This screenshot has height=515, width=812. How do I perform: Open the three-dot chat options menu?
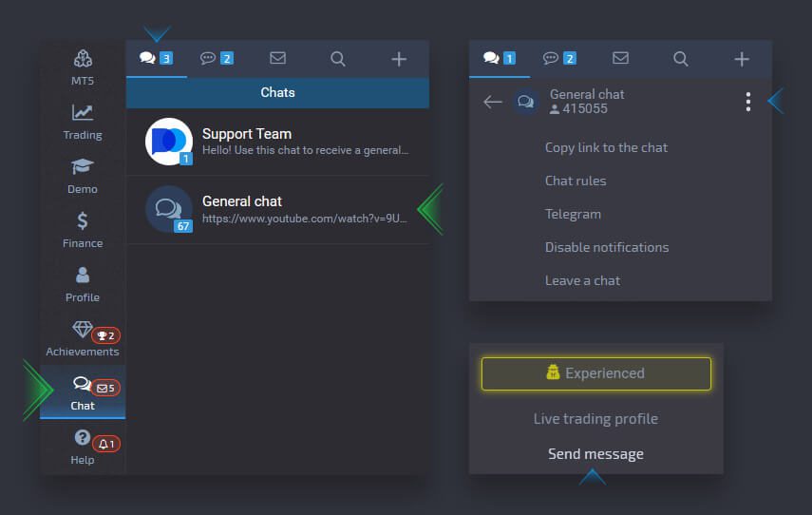[748, 102]
